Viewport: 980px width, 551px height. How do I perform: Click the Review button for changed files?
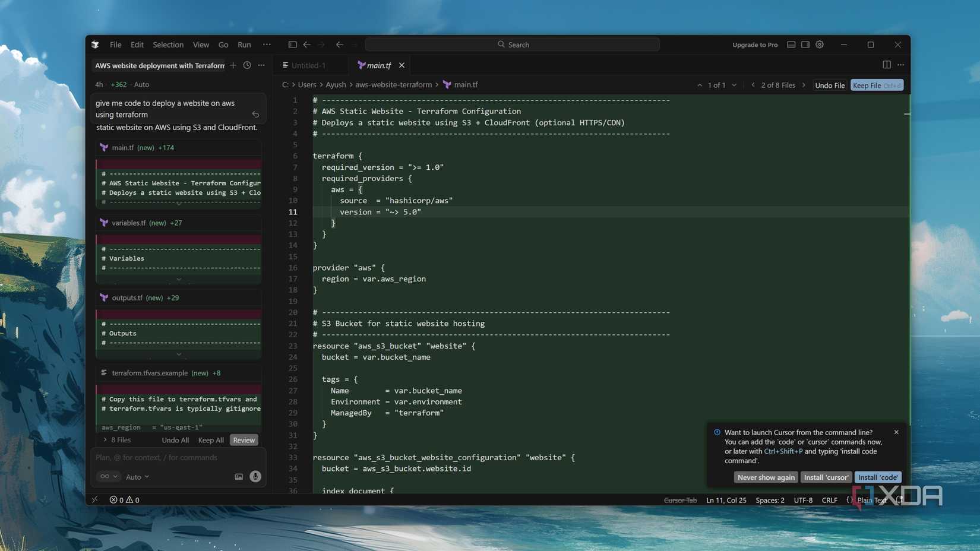pos(244,440)
